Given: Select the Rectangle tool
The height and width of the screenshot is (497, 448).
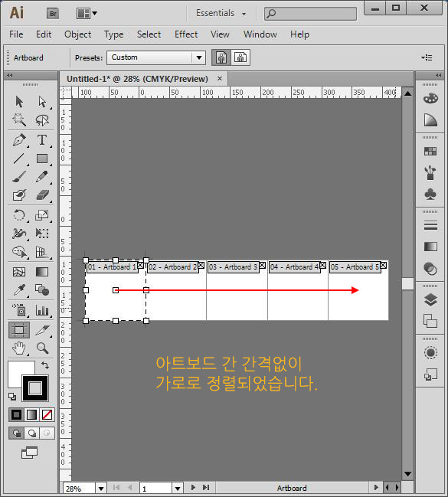Looking at the screenshot, I should (42, 159).
